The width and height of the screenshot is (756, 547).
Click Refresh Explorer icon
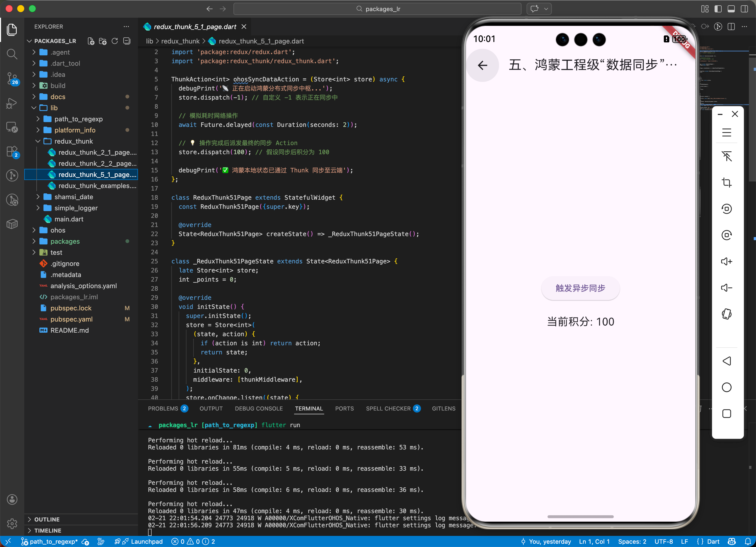pos(115,41)
